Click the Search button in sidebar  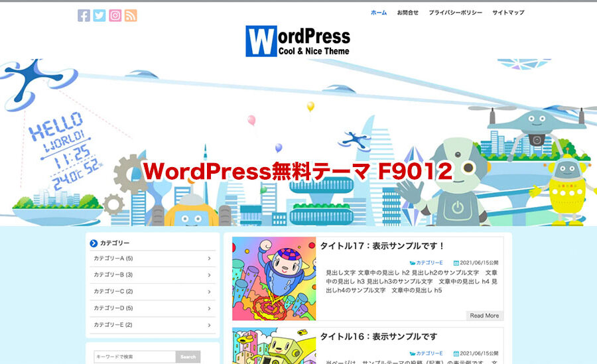point(188,357)
